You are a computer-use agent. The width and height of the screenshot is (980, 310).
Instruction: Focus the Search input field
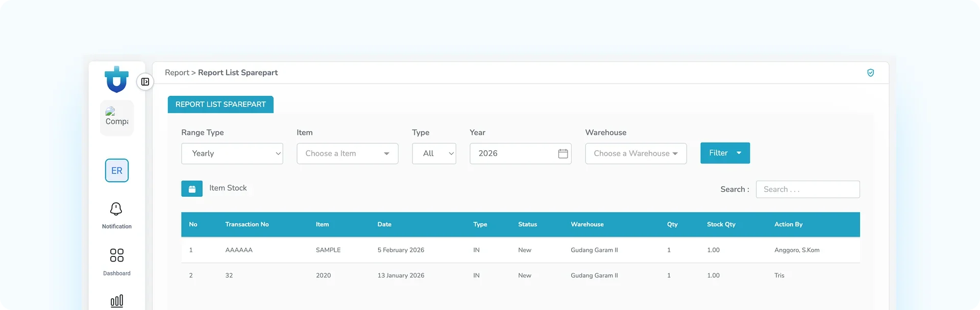(x=807, y=189)
